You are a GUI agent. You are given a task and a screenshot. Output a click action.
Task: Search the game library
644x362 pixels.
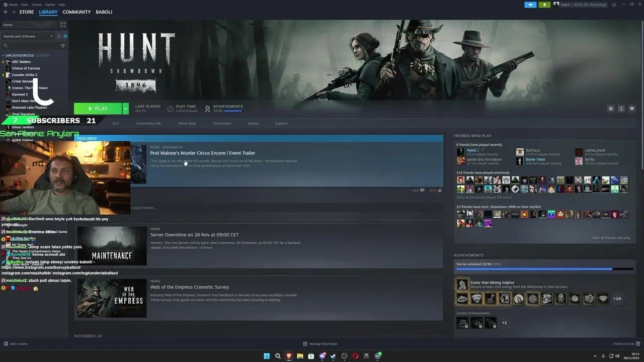pyautogui.click(x=30, y=46)
